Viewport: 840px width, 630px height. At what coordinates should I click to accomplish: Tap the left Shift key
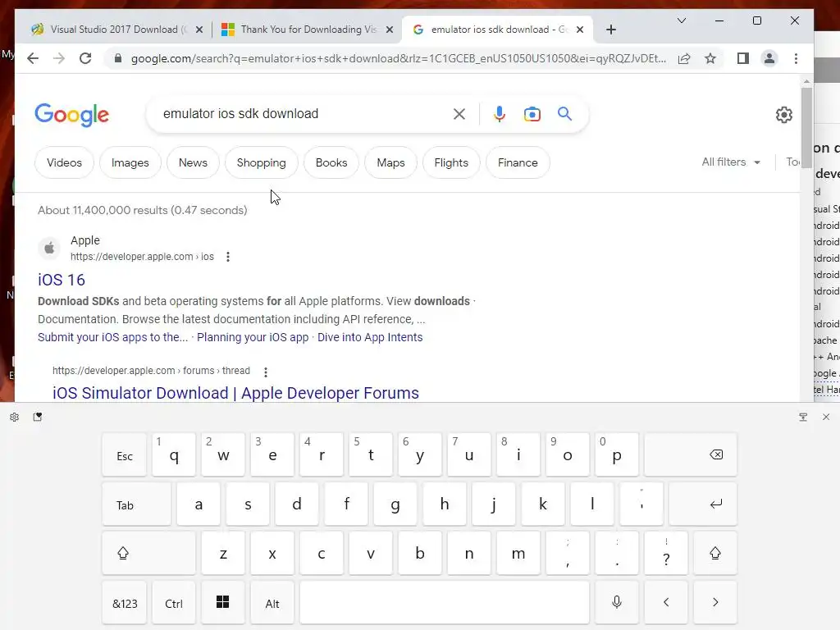(149, 554)
